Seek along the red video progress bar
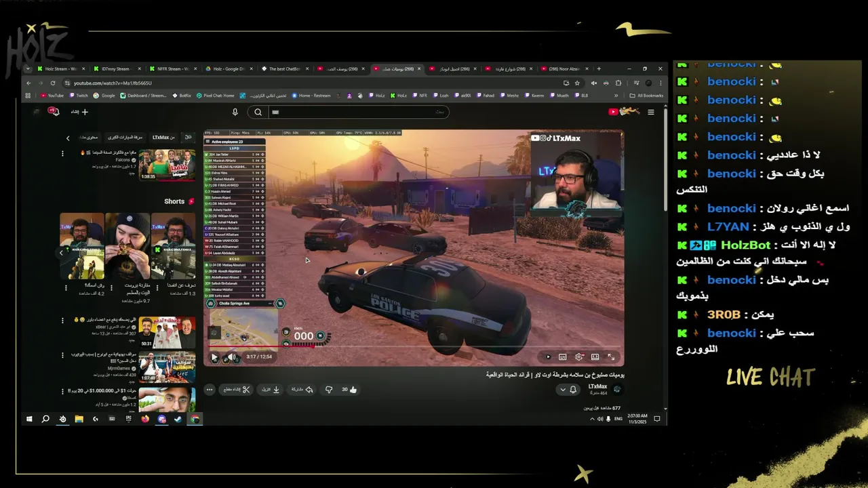This screenshot has width=868, height=488. [x=414, y=347]
